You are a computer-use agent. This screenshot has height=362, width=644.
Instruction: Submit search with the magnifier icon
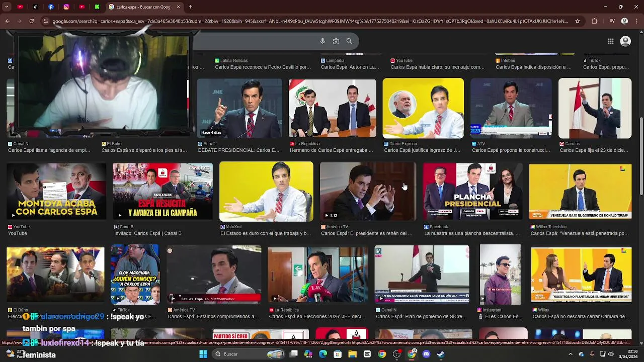tap(349, 41)
